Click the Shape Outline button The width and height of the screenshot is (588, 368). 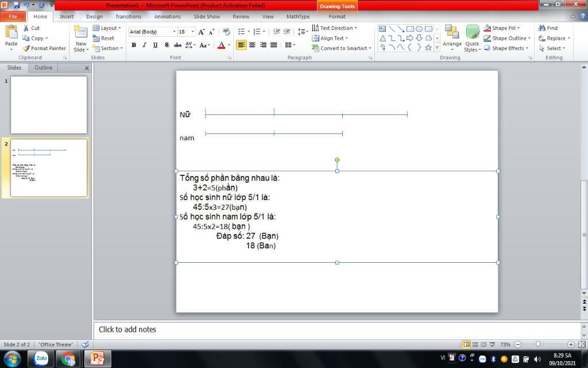(507, 39)
